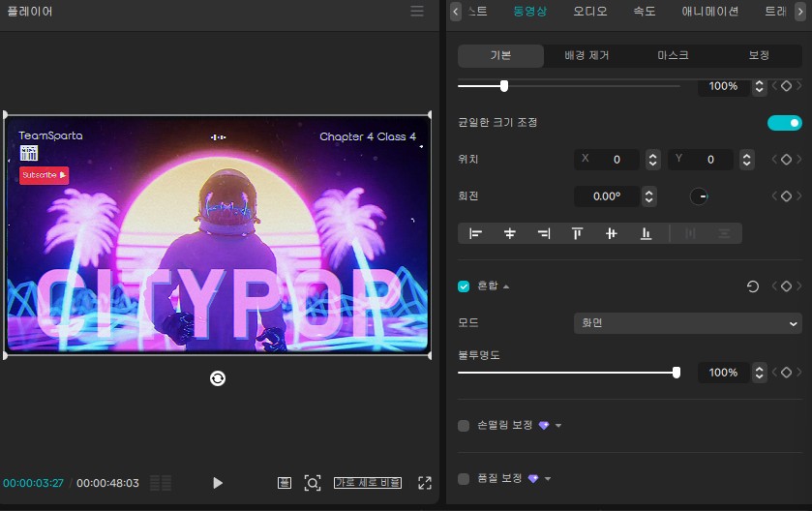812x511 pixels.
Task: Click the Subscribe button in the preview
Action: [x=44, y=175]
